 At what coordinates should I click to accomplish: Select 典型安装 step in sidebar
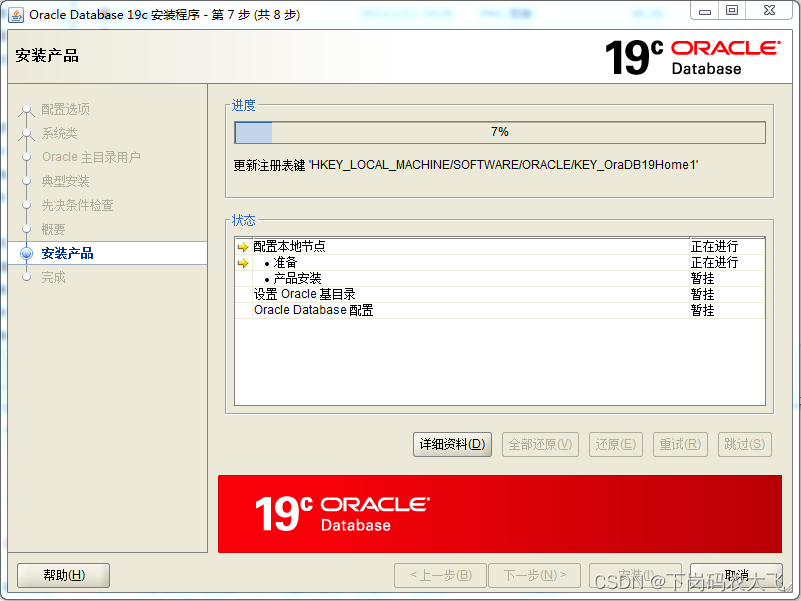coord(65,181)
